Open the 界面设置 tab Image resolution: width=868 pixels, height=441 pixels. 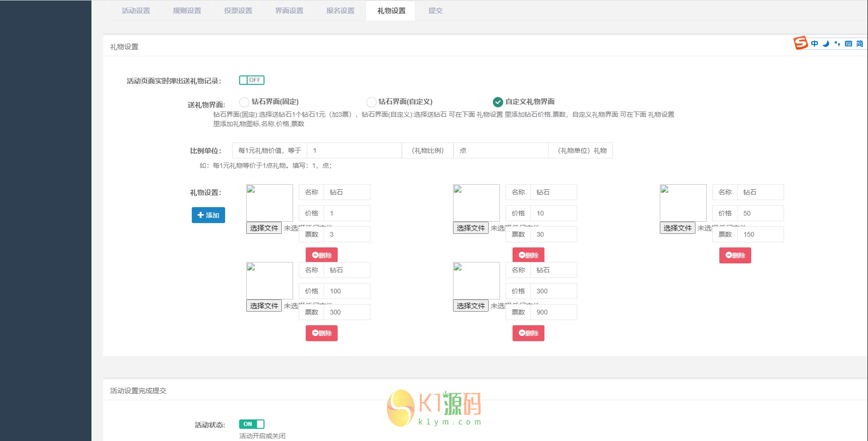pyautogui.click(x=289, y=10)
